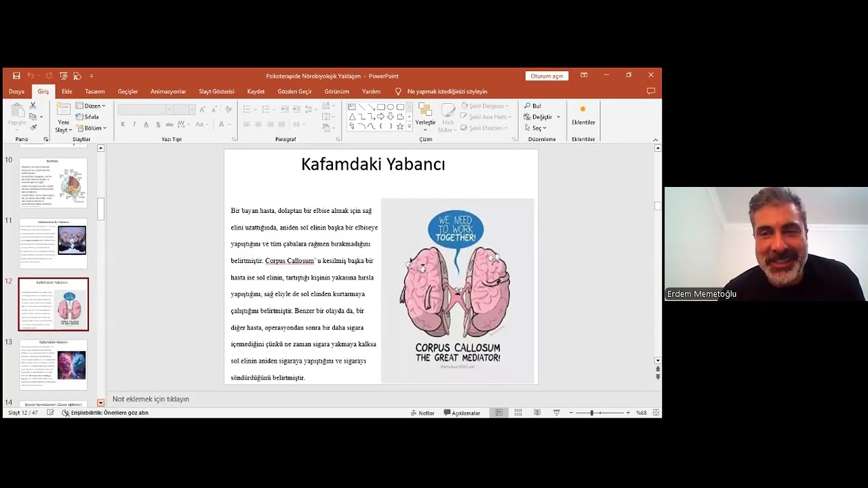
Task: Start slideshow from beginning icon
Action: [x=63, y=76]
